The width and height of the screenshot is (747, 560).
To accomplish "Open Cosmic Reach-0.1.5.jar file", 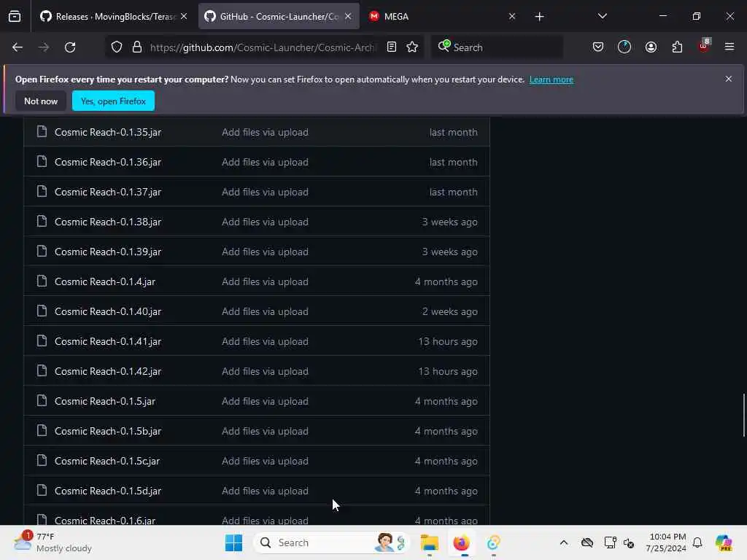I will pos(105,402).
